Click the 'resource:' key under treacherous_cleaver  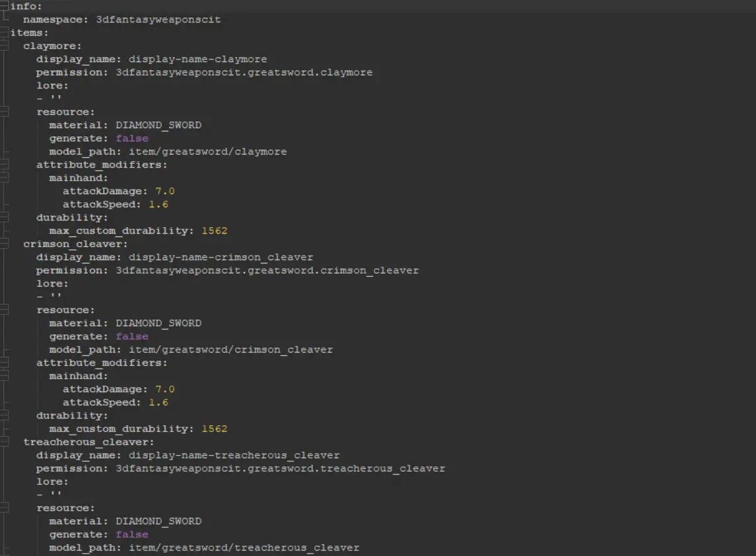click(x=65, y=508)
